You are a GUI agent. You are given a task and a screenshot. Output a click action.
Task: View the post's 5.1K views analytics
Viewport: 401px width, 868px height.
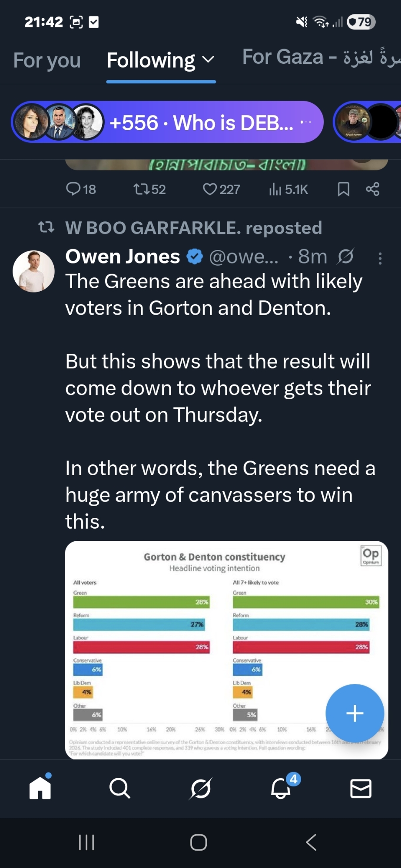click(x=288, y=189)
